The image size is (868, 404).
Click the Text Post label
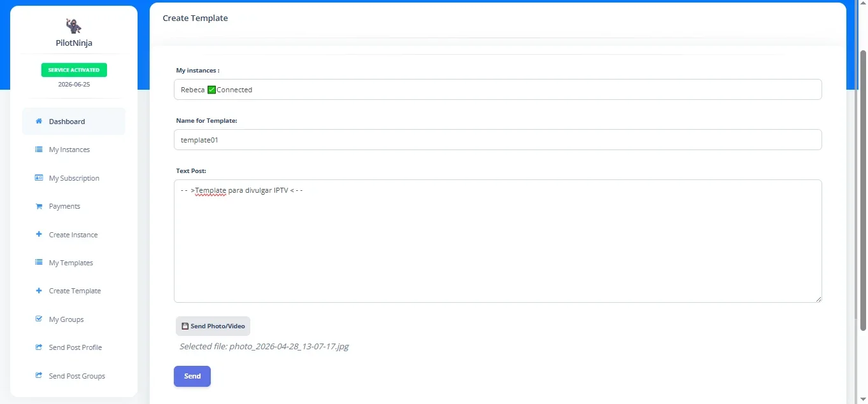tap(191, 171)
